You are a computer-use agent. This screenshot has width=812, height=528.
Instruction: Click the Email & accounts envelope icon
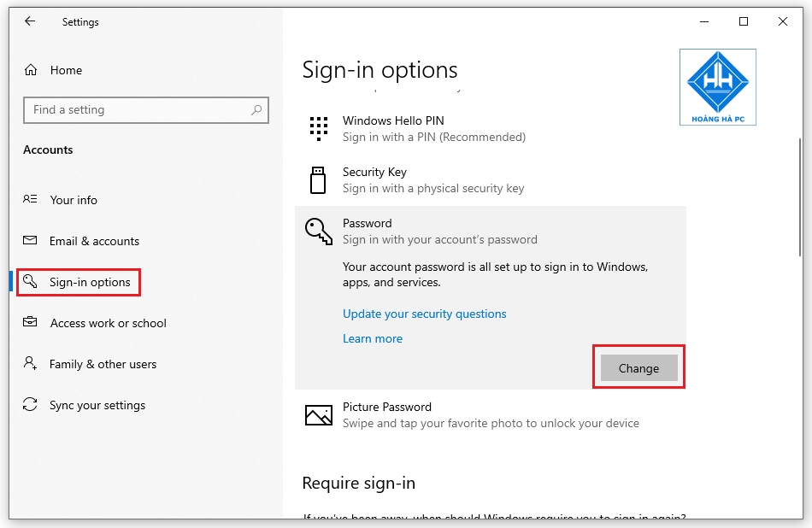[30, 240]
